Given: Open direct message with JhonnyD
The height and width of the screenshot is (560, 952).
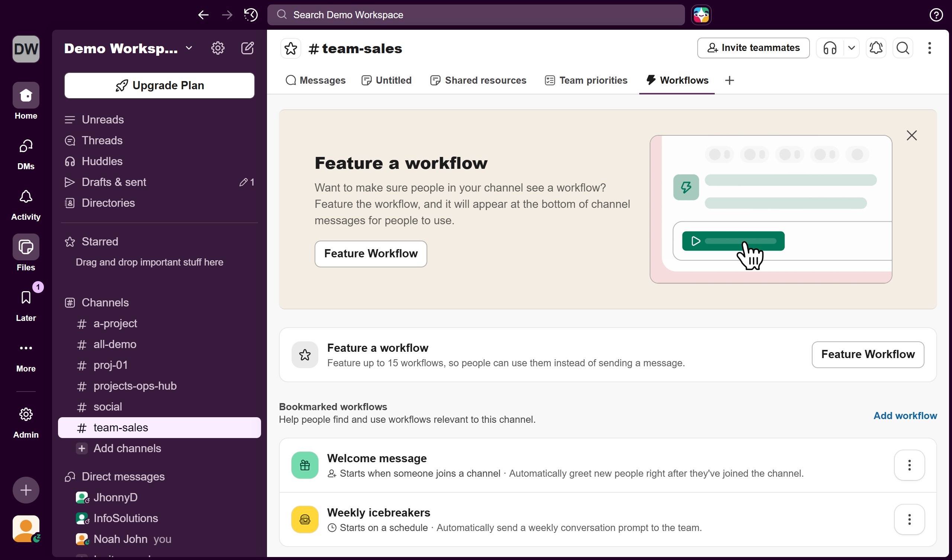Looking at the screenshot, I should 160,498.
